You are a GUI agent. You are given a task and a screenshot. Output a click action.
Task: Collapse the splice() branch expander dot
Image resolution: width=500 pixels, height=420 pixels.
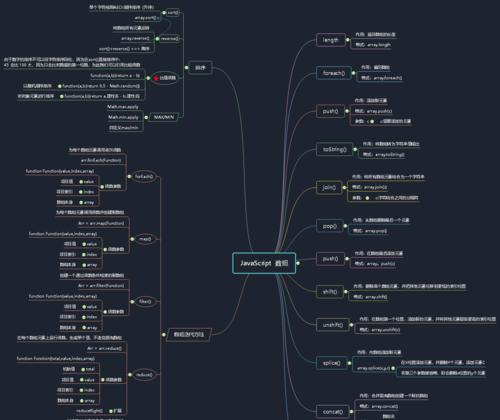point(349,363)
